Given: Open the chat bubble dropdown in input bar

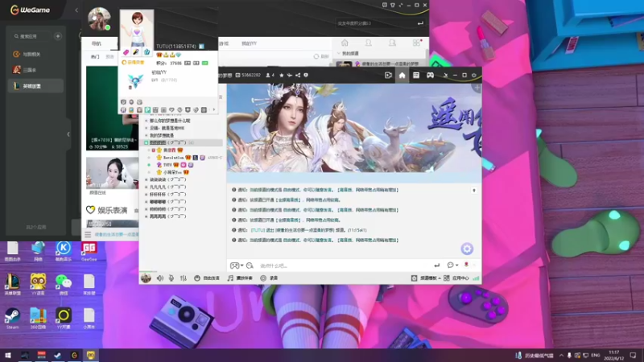Looking at the screenshot, I should 452,265.
